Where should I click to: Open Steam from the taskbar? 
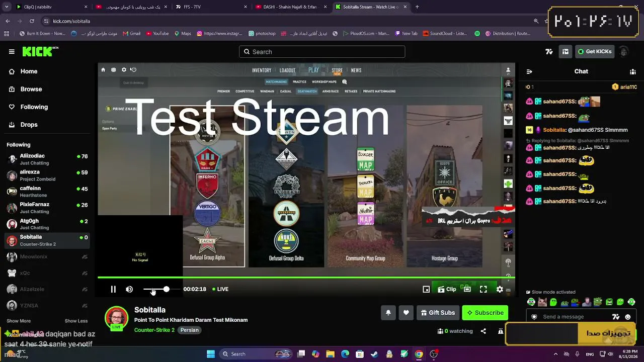click(x=374, y=354)
